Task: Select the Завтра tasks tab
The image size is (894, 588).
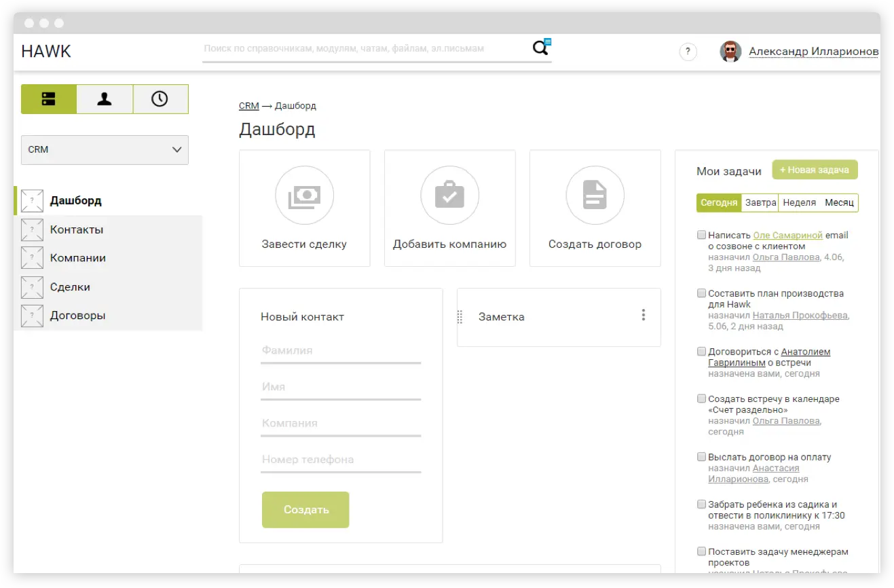Action: (760, 203)
